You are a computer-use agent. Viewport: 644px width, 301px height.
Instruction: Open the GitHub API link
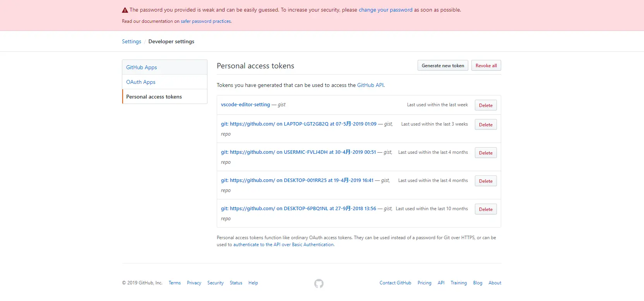coord(370,85)
